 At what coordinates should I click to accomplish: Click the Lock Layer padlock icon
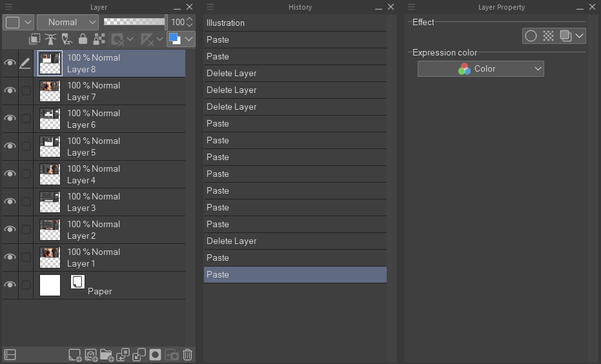83,39
